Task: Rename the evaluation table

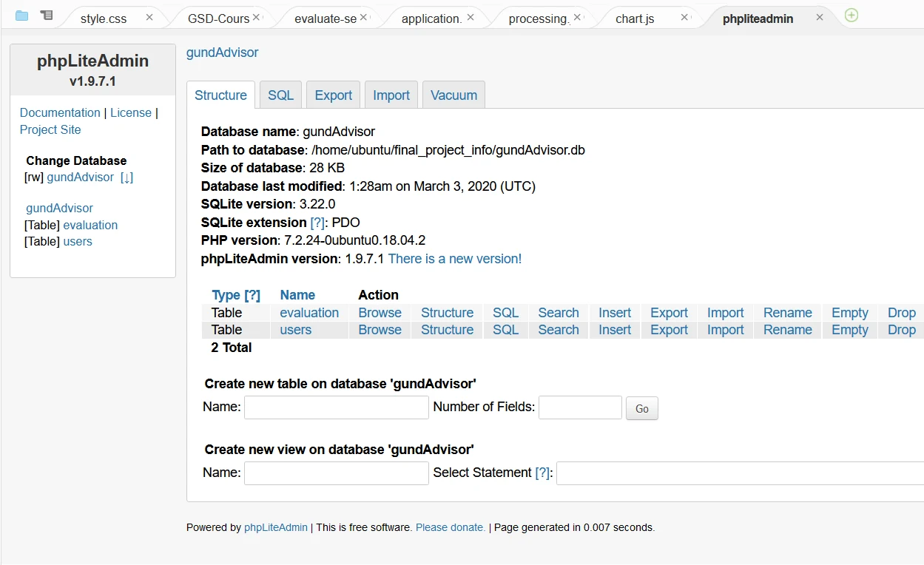Action: (788, 313)
